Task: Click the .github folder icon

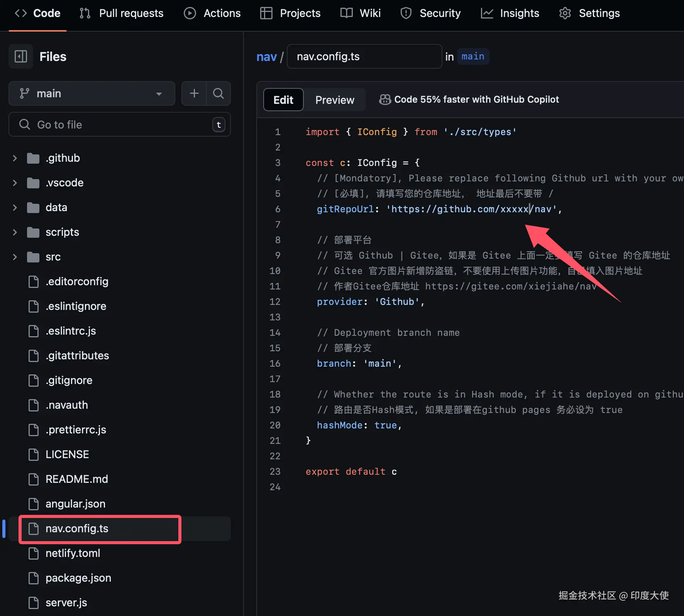Action: [x=33, y=158]
